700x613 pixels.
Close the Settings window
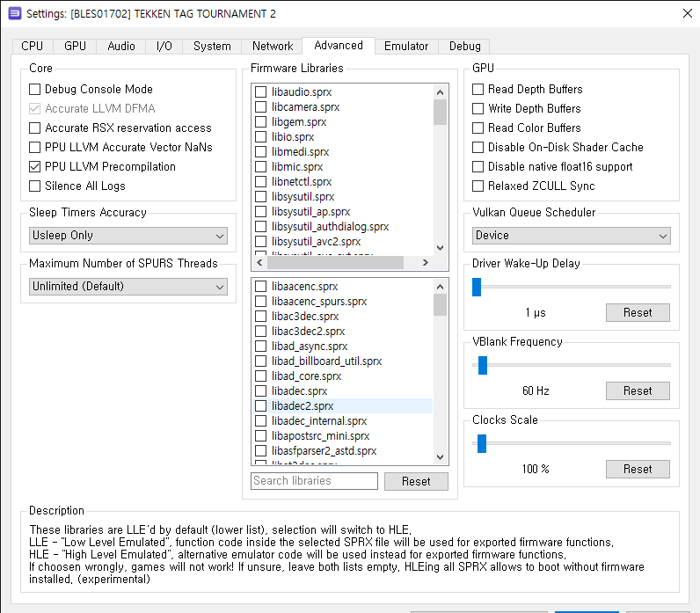tap(688, 13)
